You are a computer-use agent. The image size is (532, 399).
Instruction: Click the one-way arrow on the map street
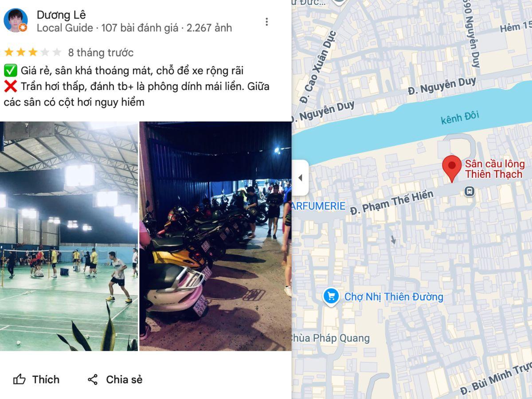click(x=393, y=240)
